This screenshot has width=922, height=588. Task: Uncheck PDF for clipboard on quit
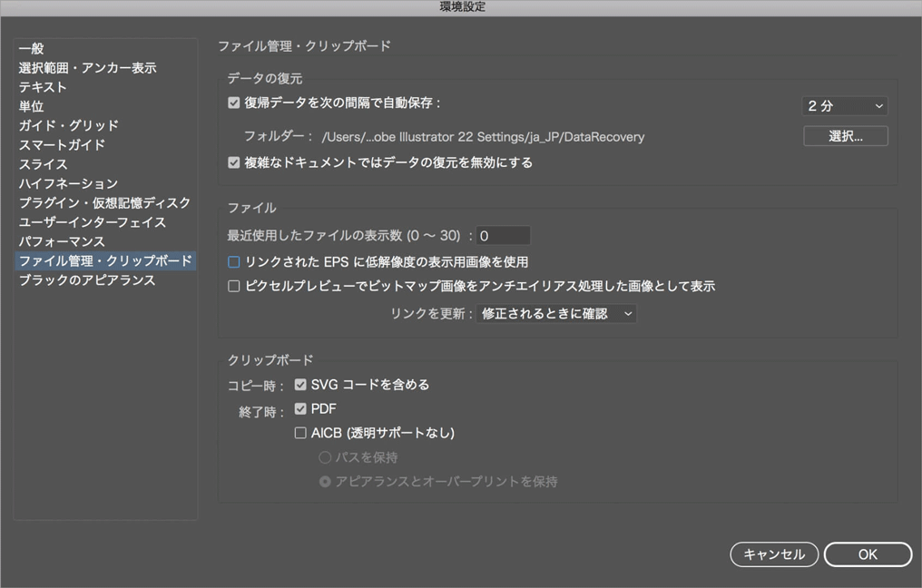300,408
